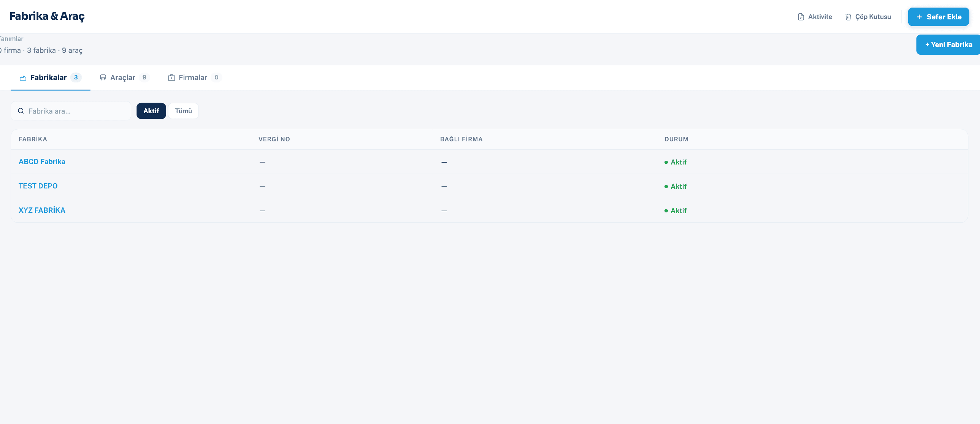The width and height of the screenshot is (980, 424).
Task: Select the Aktif filter toggle
Action: (x=151, y=111)
